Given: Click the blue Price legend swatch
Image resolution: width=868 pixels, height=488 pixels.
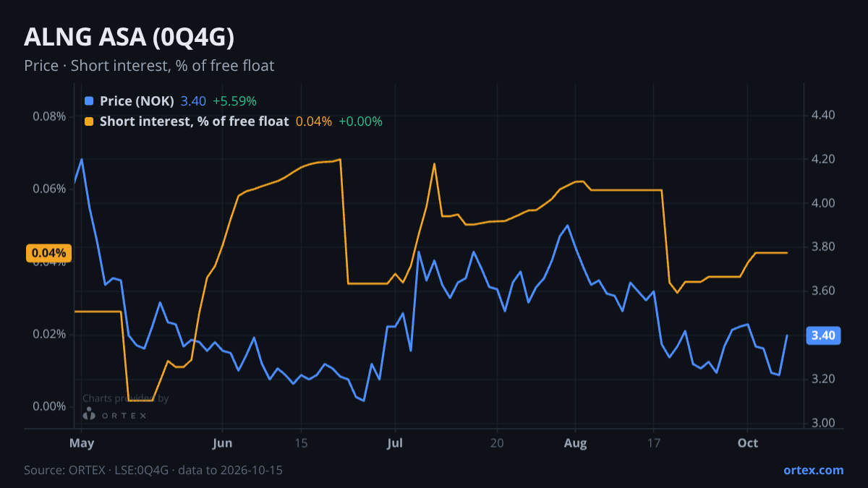Looking at the screenshot, I should [89, 101].
